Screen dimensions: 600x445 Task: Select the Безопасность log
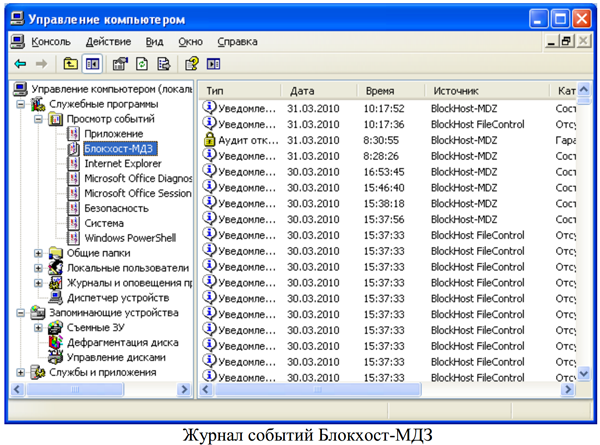[116, 209]
